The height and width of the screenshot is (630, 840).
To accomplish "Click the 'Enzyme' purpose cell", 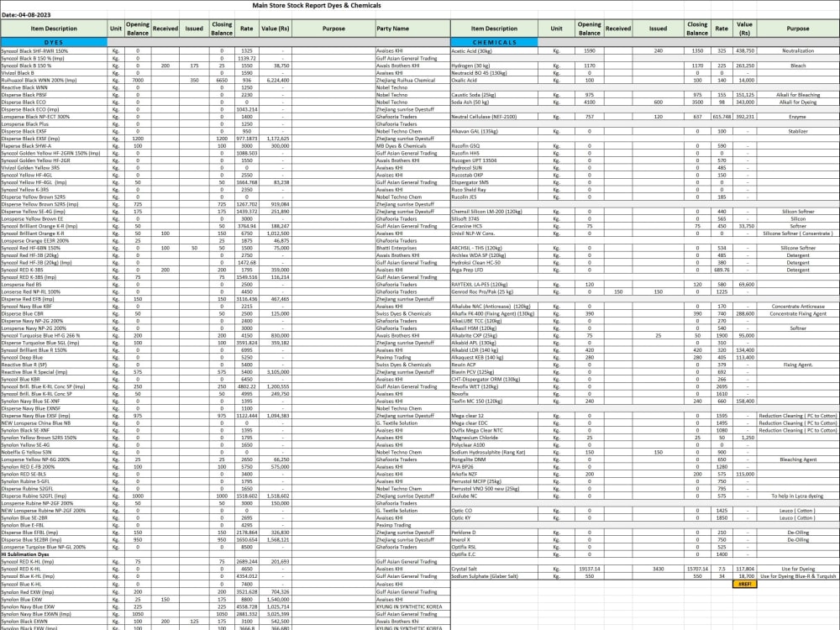I will click(x=798, y=117).
